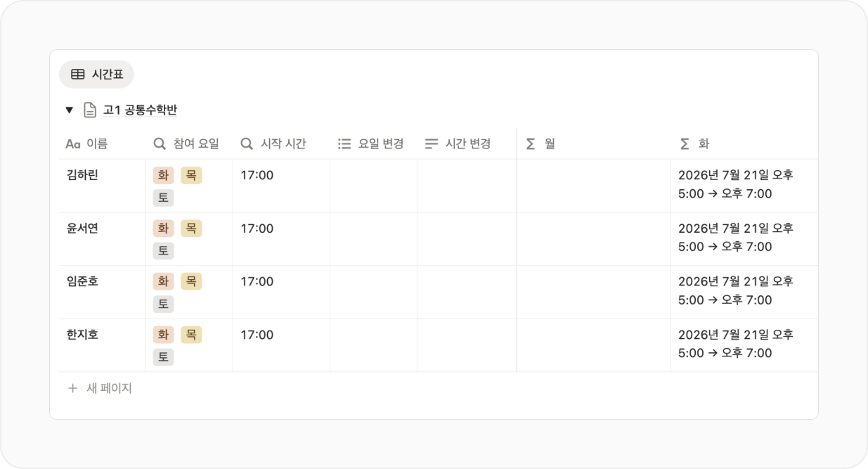Click 한지호's 화 date cell

click(744, 345)
